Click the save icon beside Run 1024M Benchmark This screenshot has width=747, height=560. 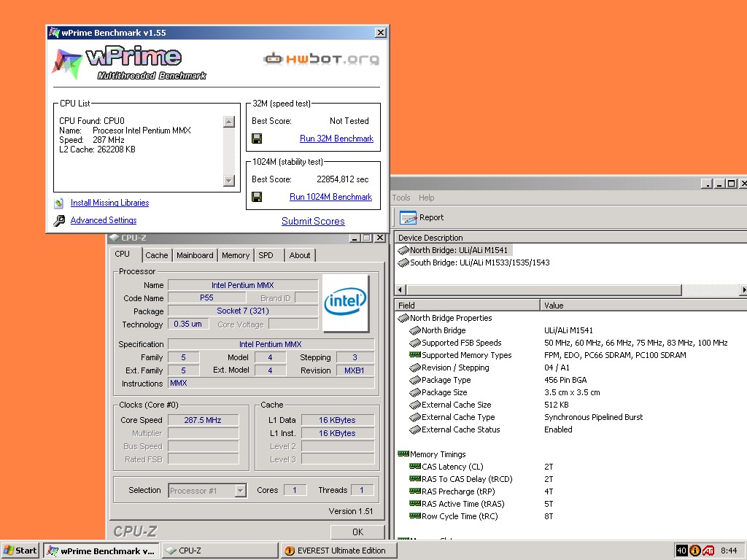[257, 197]
